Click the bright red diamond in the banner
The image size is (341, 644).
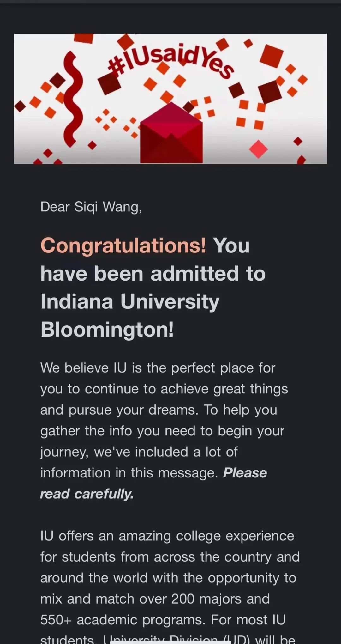pos(258,149)
